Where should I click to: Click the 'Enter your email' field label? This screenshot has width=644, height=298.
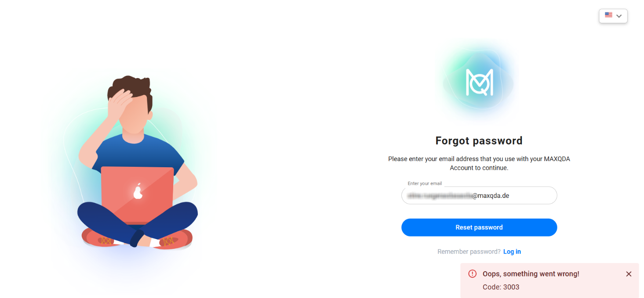pos(425,183)
